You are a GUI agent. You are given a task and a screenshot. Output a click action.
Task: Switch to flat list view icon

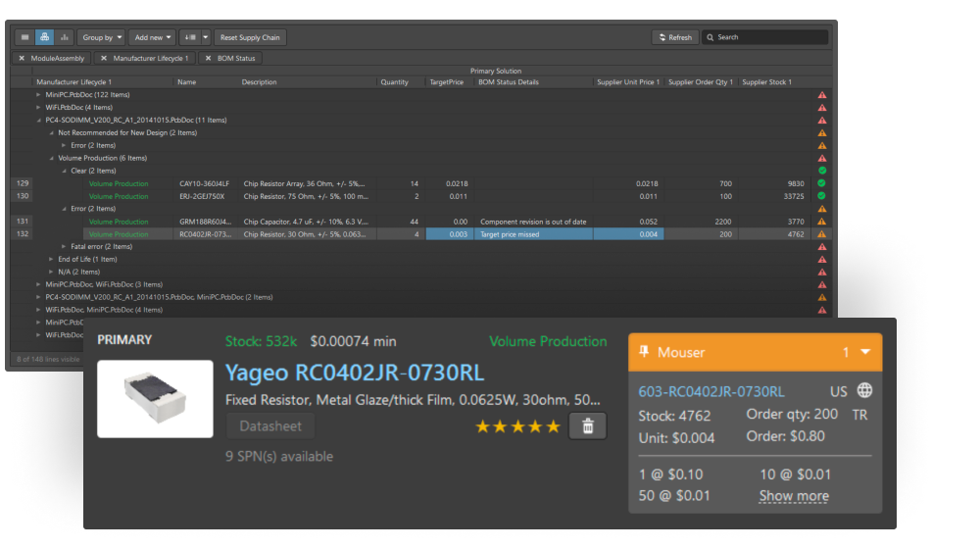(25, 37)
